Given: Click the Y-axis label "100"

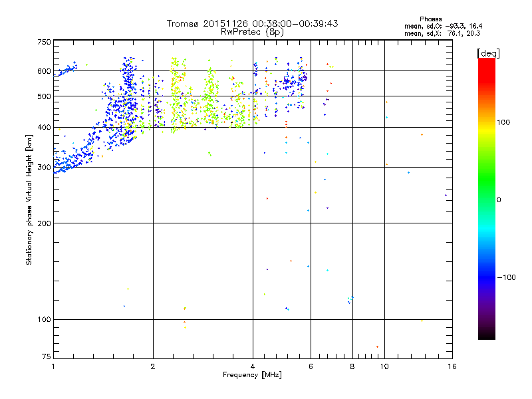Looking at the screenshot, I should tap(44, 319).
